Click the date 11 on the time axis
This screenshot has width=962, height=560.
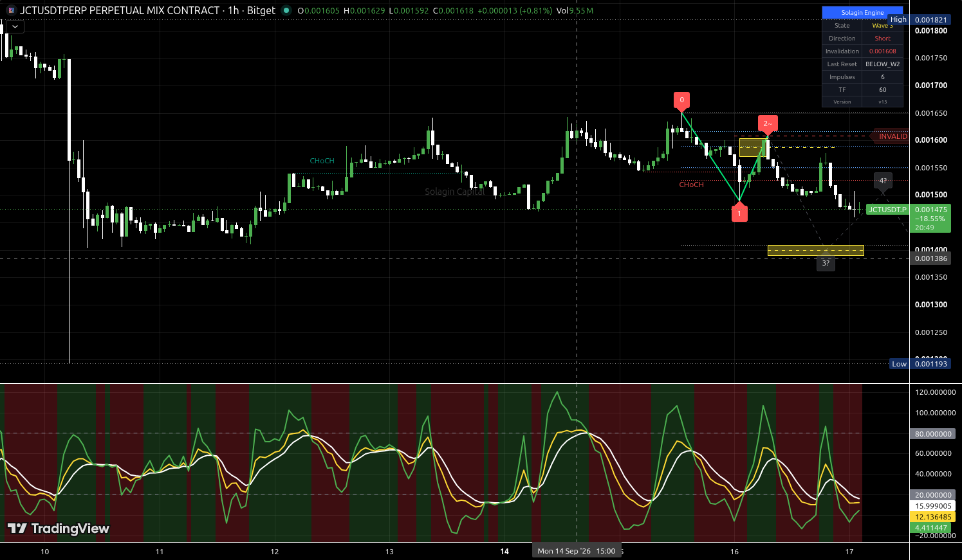click(x=160, y=552)
